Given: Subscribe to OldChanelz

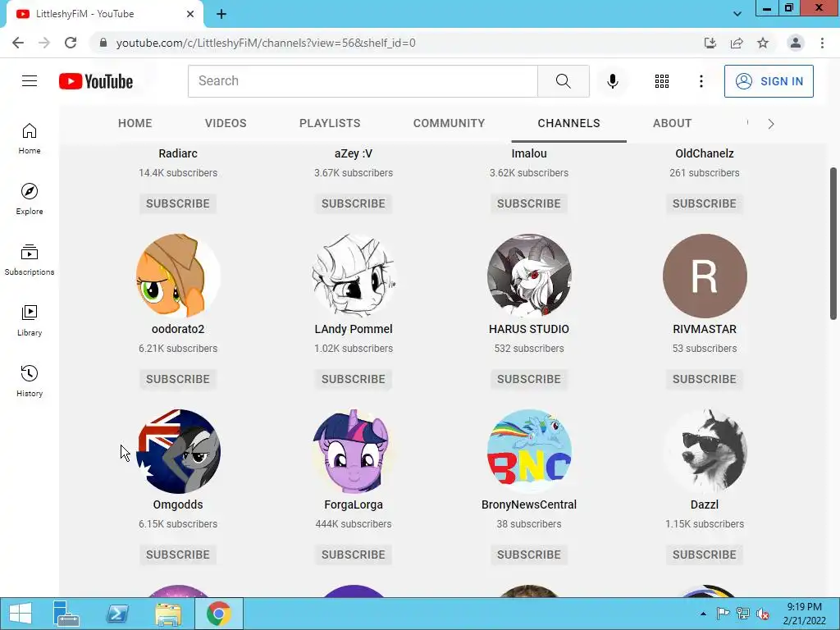Looking at the screenshot, I should point(705,203).
